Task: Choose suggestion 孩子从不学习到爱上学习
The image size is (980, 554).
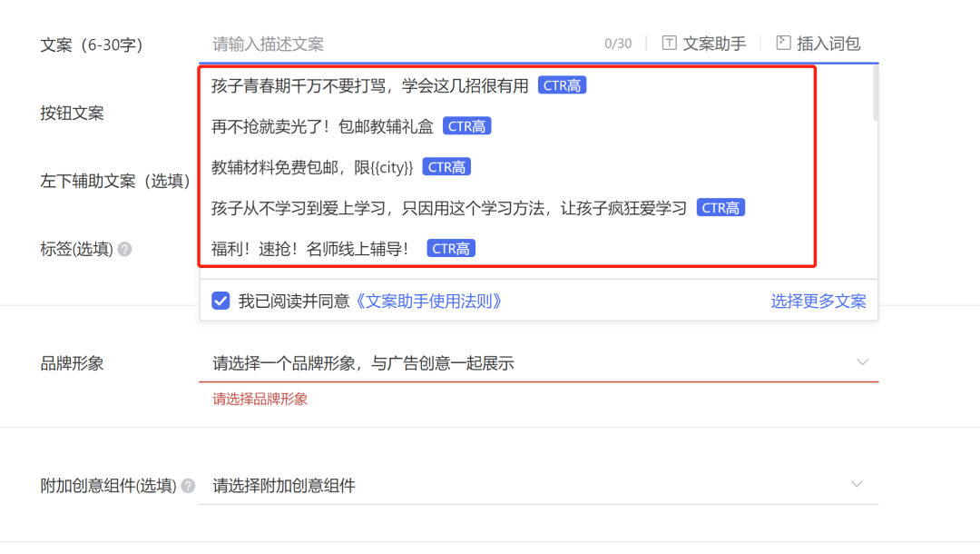Action: pyautogui.click(x=449, y=208)
